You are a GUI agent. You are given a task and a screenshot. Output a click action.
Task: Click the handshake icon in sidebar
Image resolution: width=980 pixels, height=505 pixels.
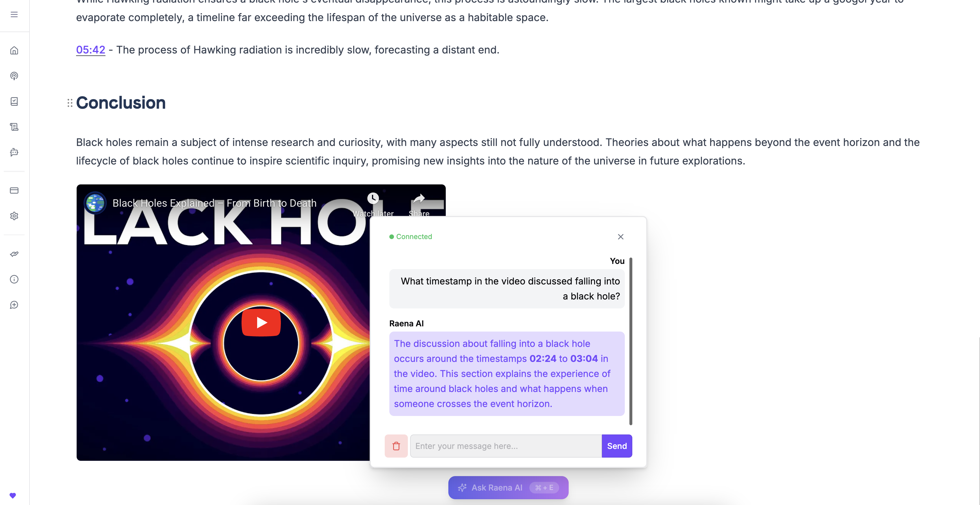[14, 254]
